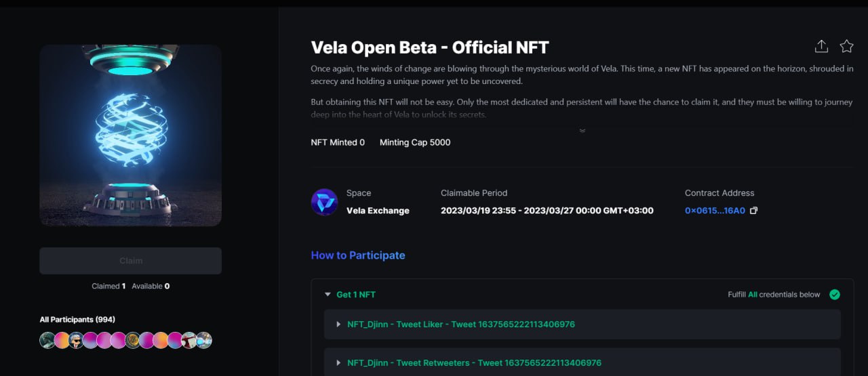868x376 pixels.
Task: Click the green checkmark credentials status icon
Action: (835, 295)
